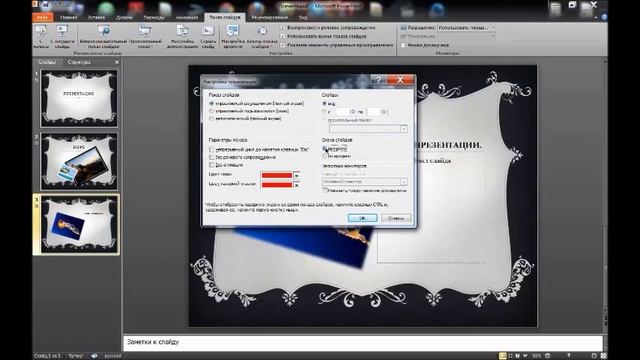Open the Review (Рецензирование) ribbon tab
Image resolution: width=640 pixels, height=360 pixels.
tap(270, 18)
